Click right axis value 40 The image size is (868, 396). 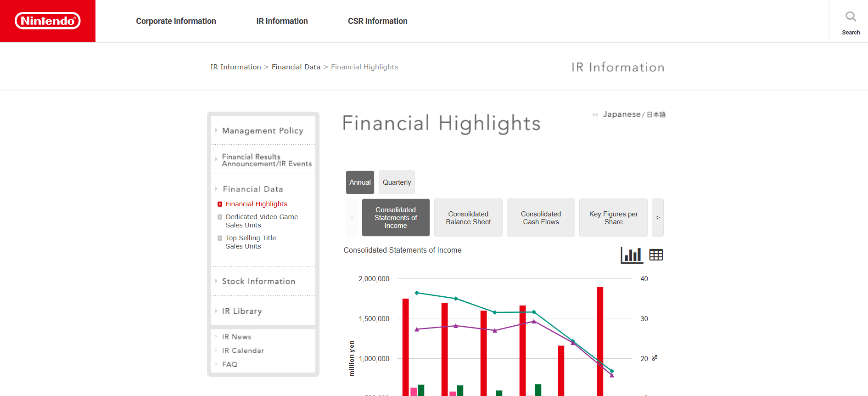(644, 279)
